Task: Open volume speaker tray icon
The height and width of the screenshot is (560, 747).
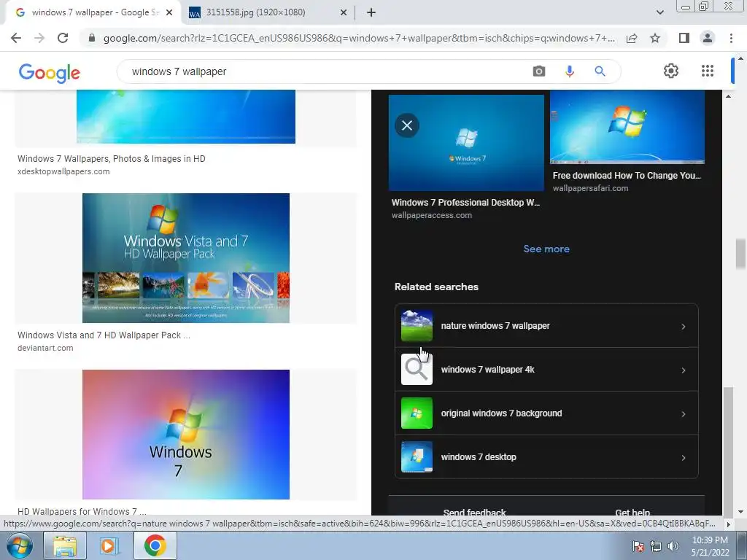Action: click(673, 546)
